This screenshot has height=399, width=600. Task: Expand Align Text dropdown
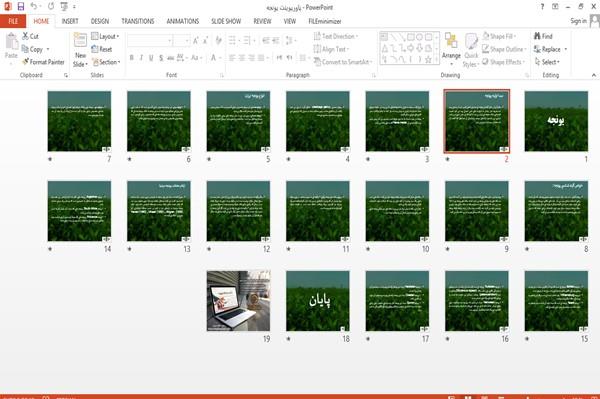(x=331, y=49)
